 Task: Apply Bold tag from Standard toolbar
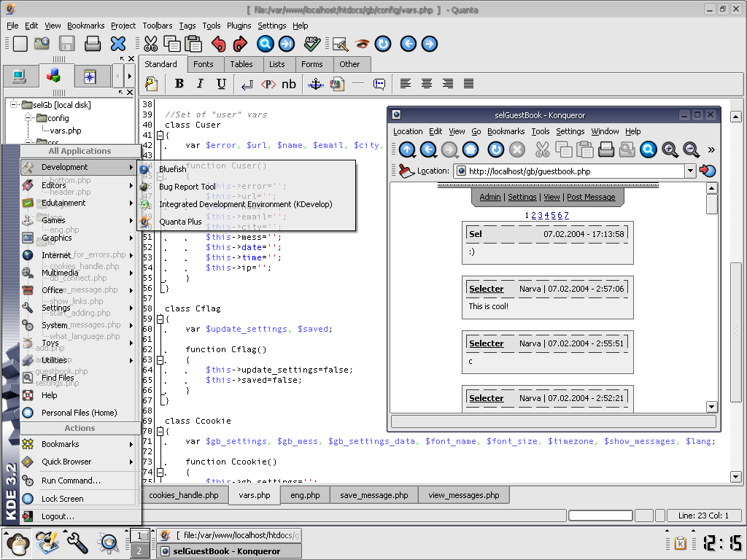[x=179, y=84]
